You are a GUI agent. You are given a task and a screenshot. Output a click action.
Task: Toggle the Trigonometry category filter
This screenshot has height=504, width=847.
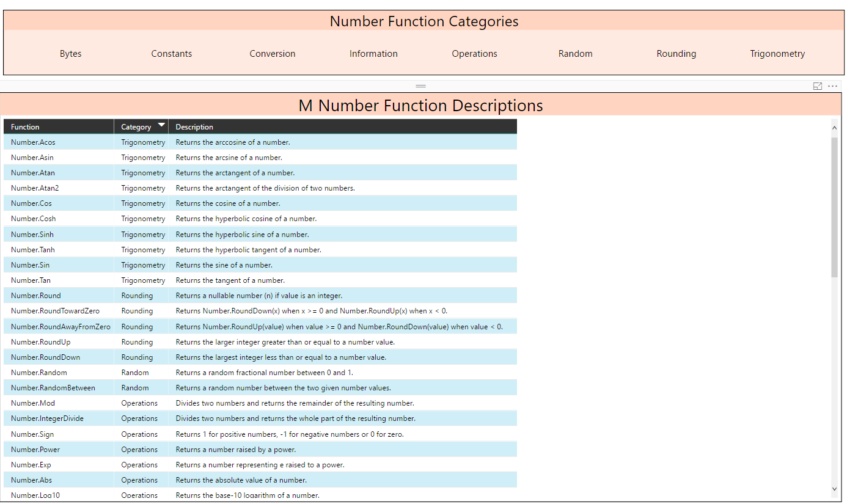click(777, 53)
